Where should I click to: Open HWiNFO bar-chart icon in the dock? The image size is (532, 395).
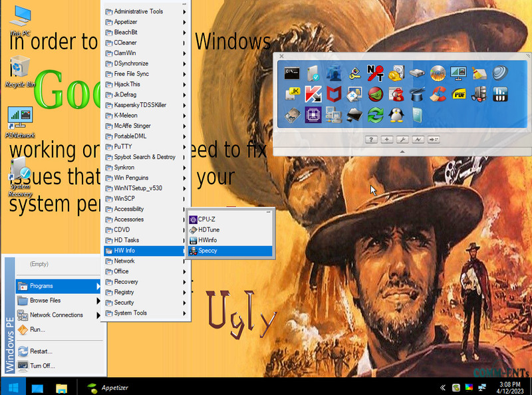click(500, 94)
